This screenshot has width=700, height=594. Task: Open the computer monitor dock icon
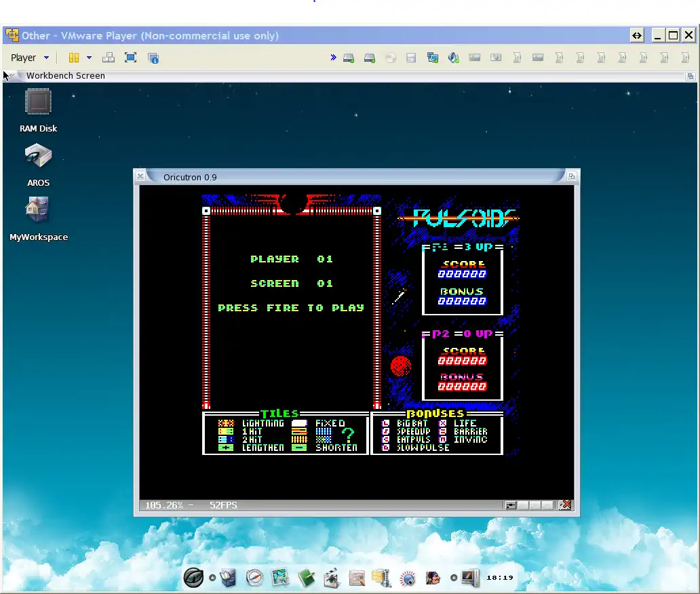(469, 578)
